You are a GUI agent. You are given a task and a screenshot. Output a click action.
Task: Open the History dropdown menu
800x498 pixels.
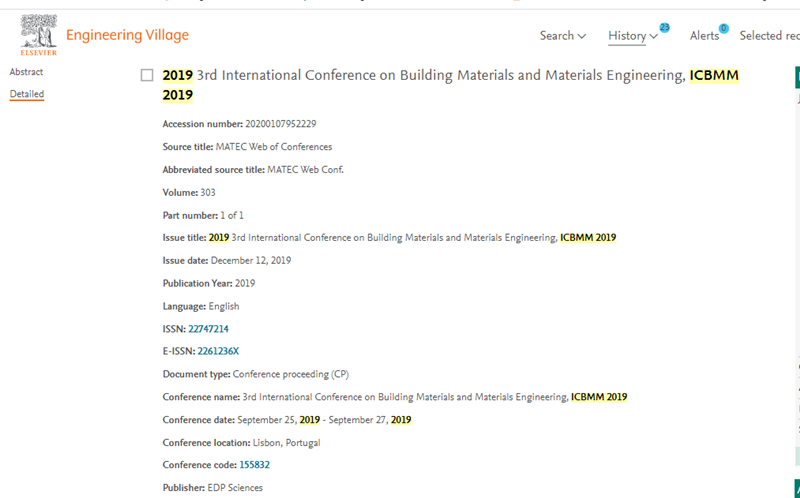tap(633, 36)
